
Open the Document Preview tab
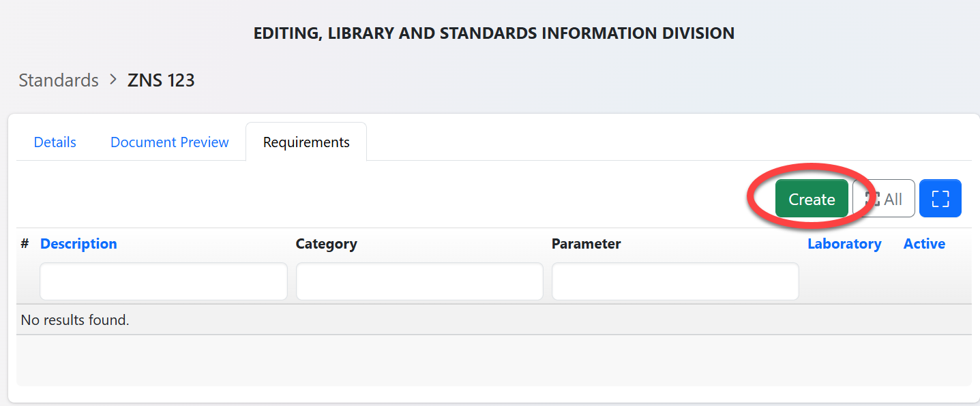tap(170, 142)
